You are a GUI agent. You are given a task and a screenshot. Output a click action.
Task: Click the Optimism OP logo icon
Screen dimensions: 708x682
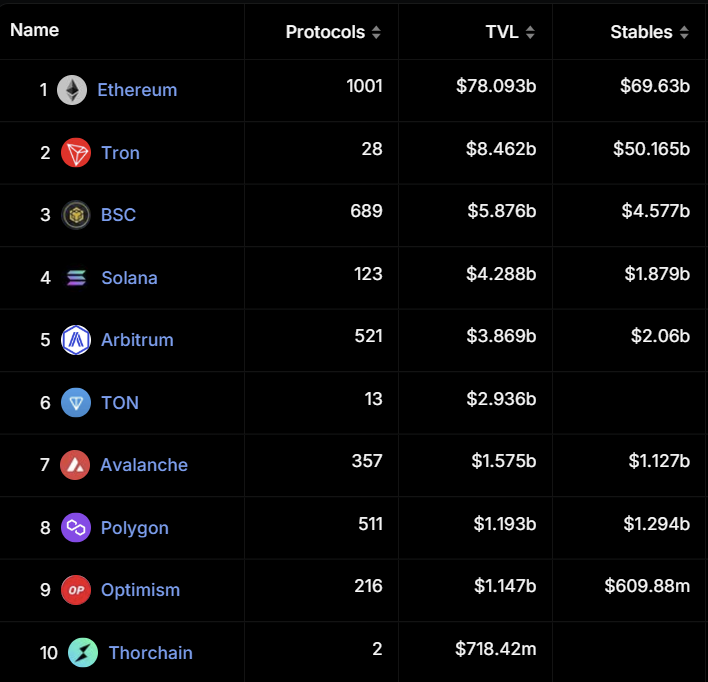tap(76, 590)
